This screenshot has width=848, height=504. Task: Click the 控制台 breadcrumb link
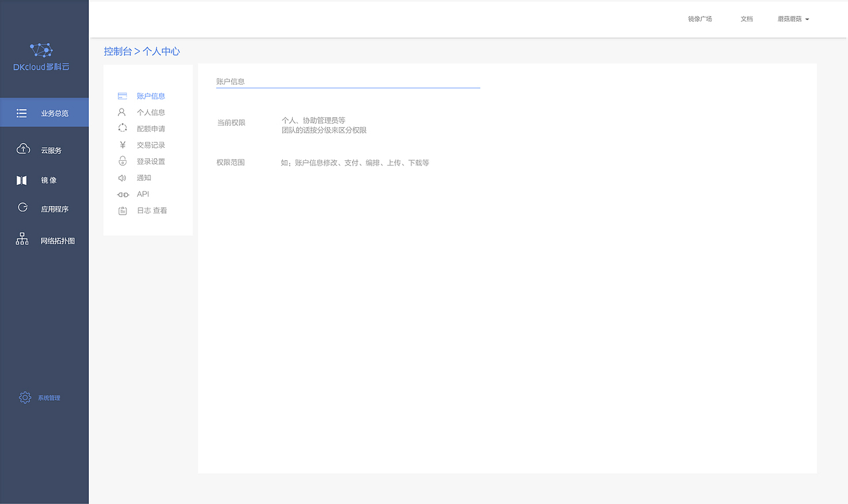118,51
